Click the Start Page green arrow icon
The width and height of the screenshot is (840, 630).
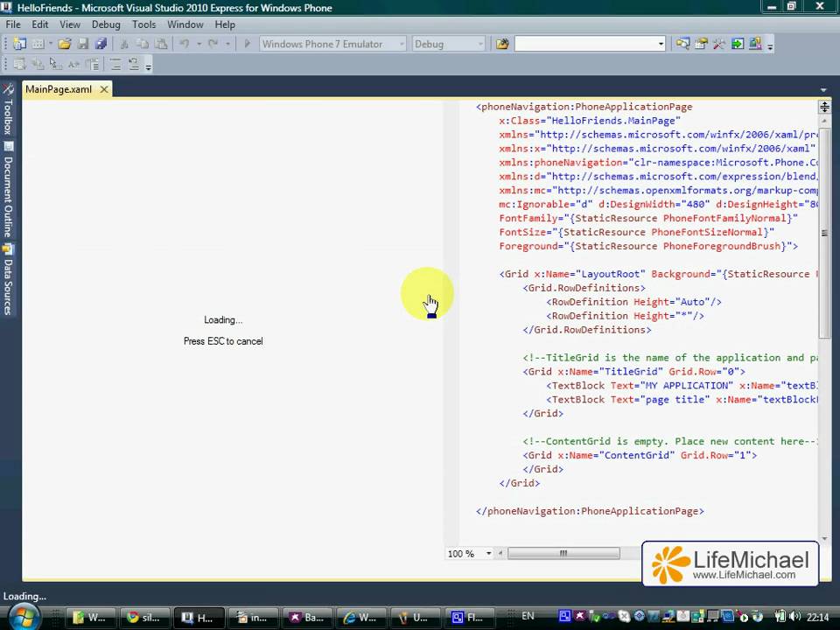click(738, 44)
